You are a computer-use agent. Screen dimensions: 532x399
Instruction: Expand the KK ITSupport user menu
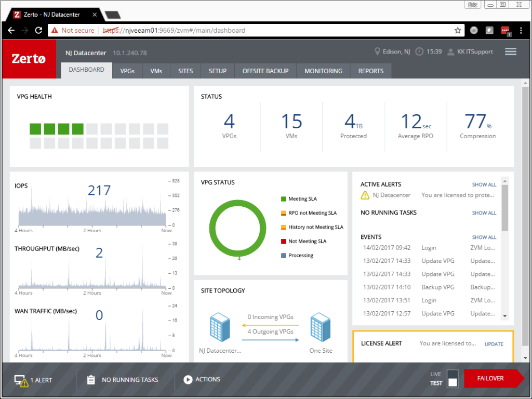470,51
